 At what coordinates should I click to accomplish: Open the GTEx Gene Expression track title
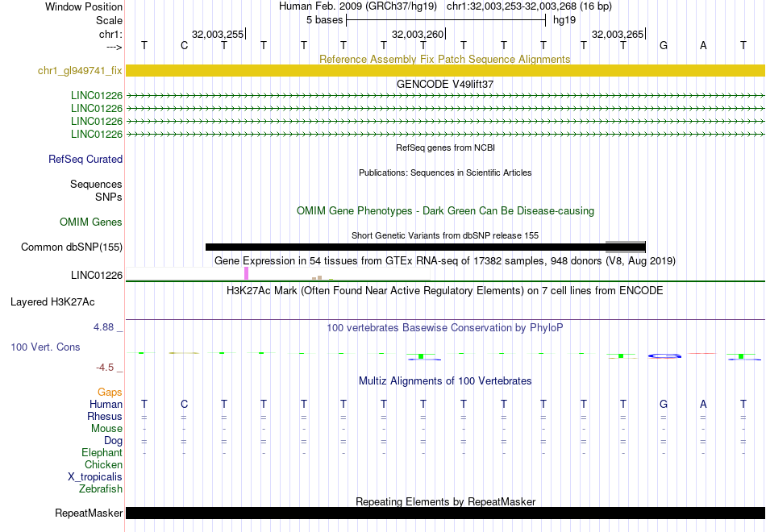click(x=445, y=261)
